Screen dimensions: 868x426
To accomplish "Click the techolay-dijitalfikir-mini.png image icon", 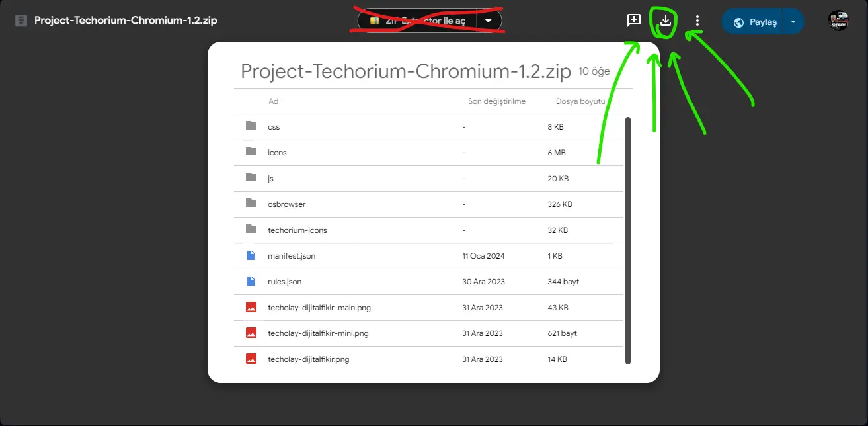I will [x=251, y=333].
